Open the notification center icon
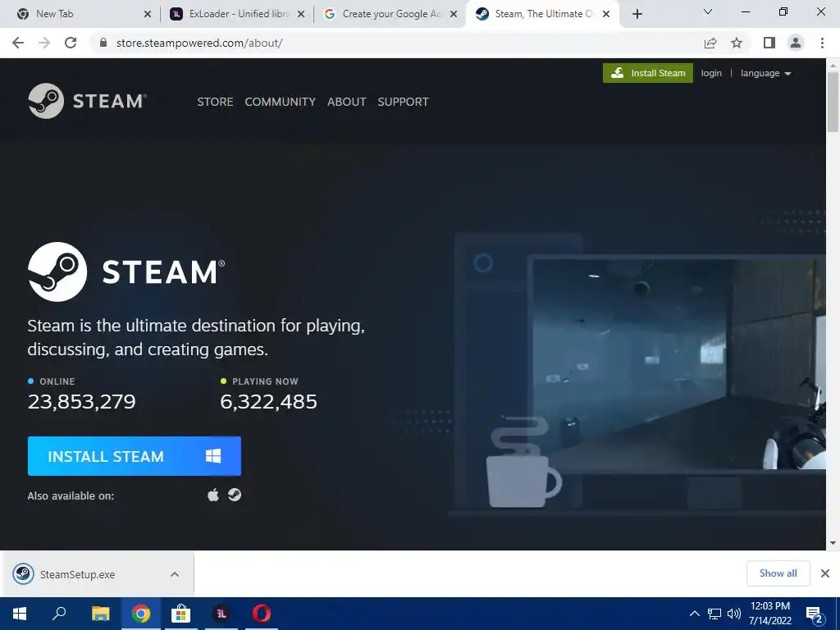Viewport: 840px width, 630px height. tap(815, 614)
